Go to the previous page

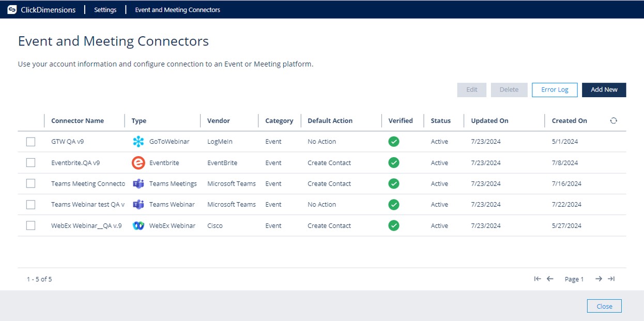click(x=550, y=279)
